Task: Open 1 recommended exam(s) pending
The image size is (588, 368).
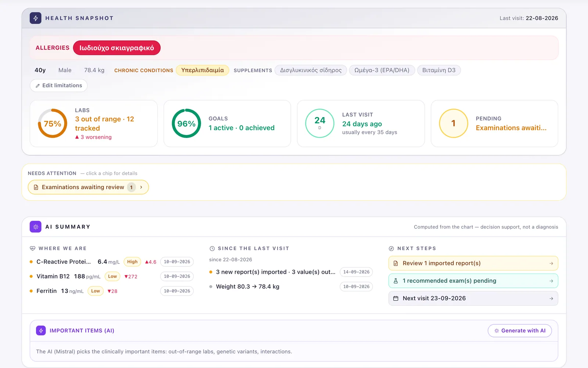Action: coord(473,281)
